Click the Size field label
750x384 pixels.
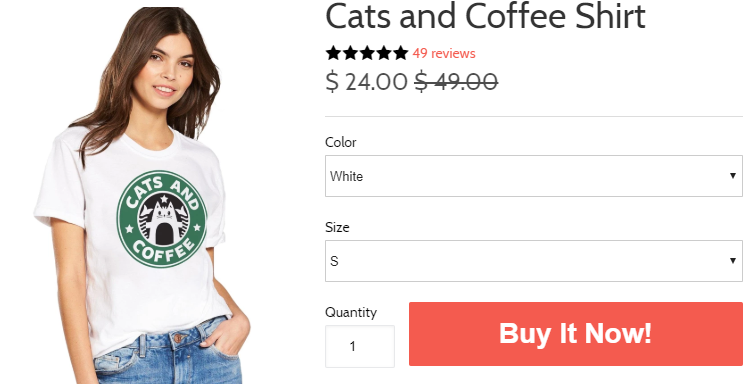[337, 227]
